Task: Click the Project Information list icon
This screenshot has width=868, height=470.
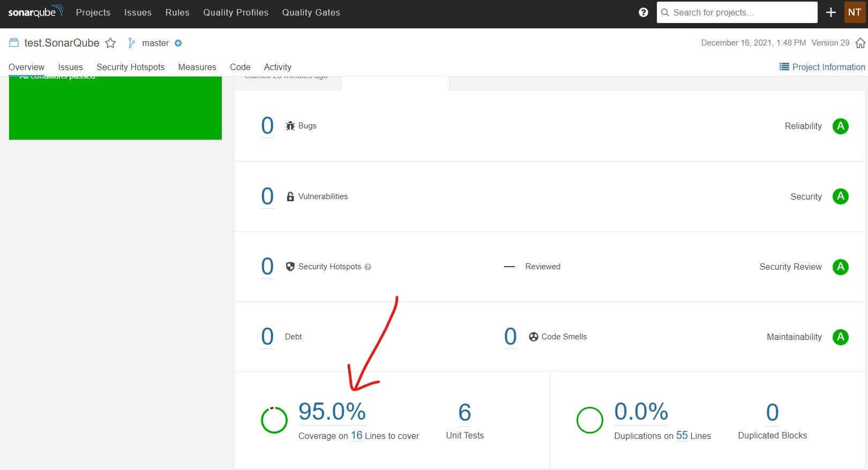Action: click(x=784, y=67)
